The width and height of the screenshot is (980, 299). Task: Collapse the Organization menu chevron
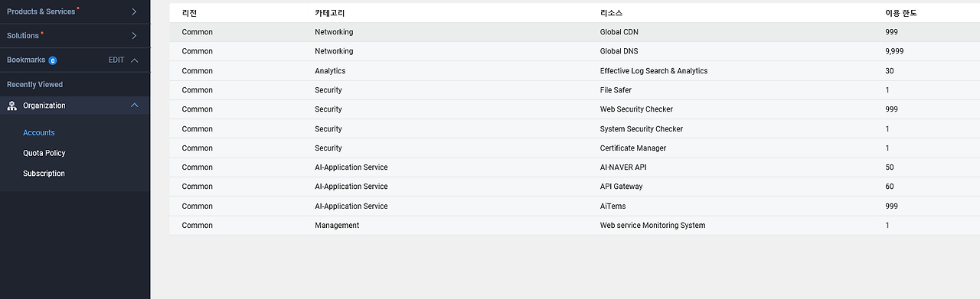(x=135, y=106)
